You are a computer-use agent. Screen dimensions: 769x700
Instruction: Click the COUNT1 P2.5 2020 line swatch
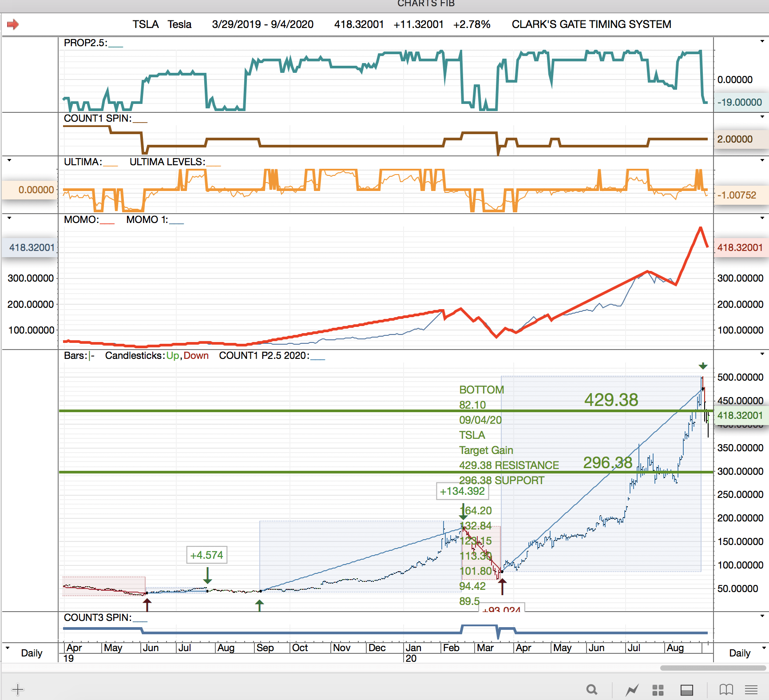pos(318,359)
